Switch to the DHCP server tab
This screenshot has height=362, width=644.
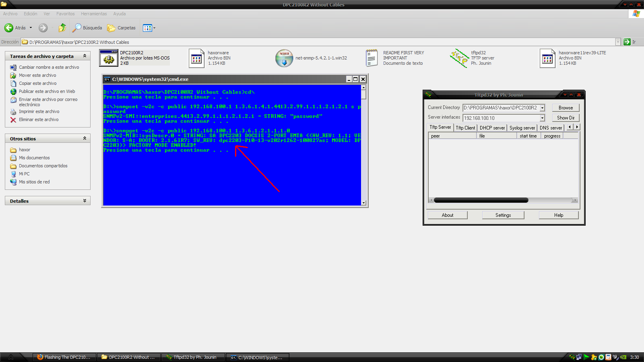pyautogui.click(x=492, y=128)
